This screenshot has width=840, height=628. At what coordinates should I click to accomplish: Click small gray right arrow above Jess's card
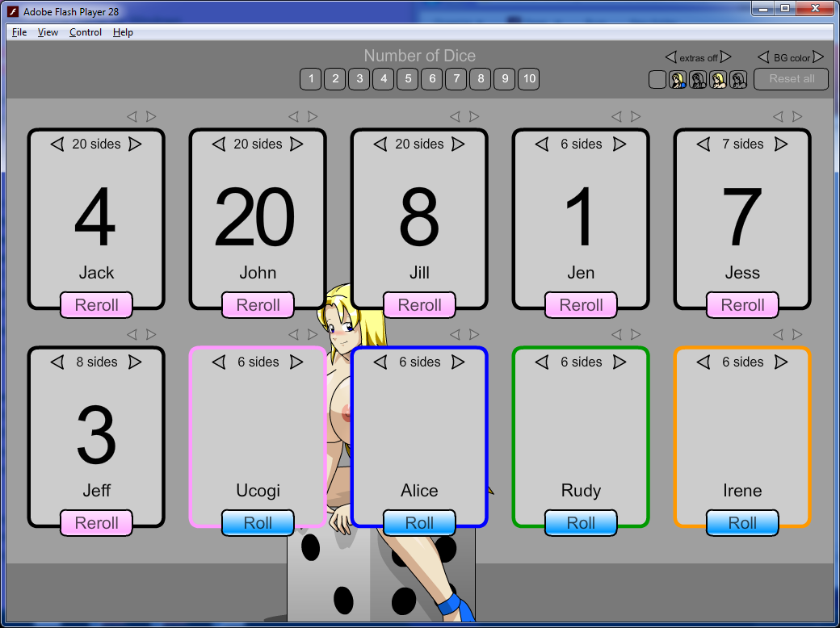797,116
